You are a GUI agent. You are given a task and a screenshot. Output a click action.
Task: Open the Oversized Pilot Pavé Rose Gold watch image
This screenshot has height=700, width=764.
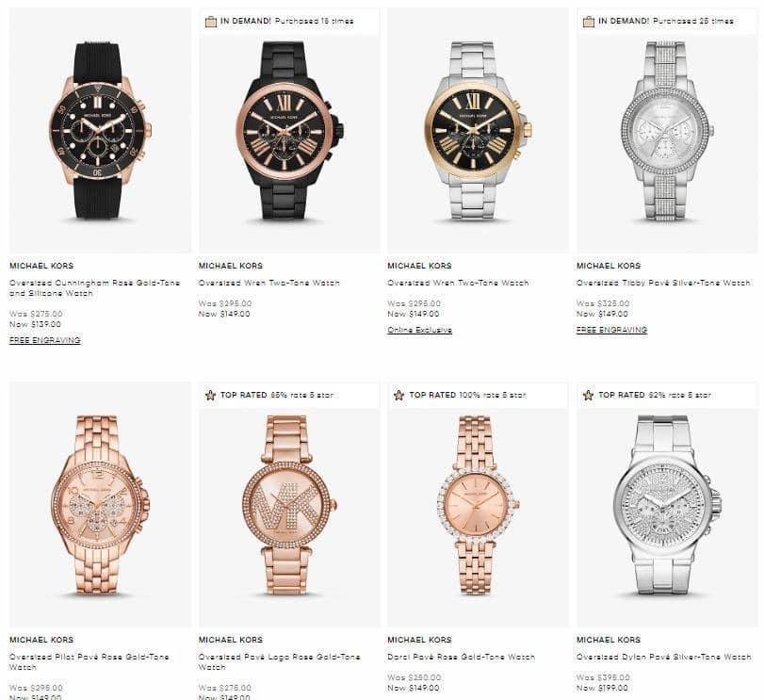[x=101, y=504]
